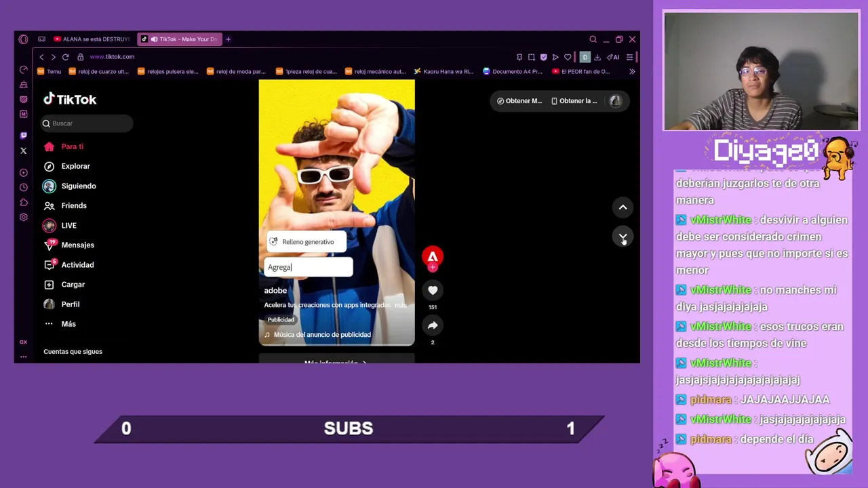This screenshot has width=868, height=488.
Task: Open 'Perfil' page
Action: pyautogui.click(x=62, y=304)
